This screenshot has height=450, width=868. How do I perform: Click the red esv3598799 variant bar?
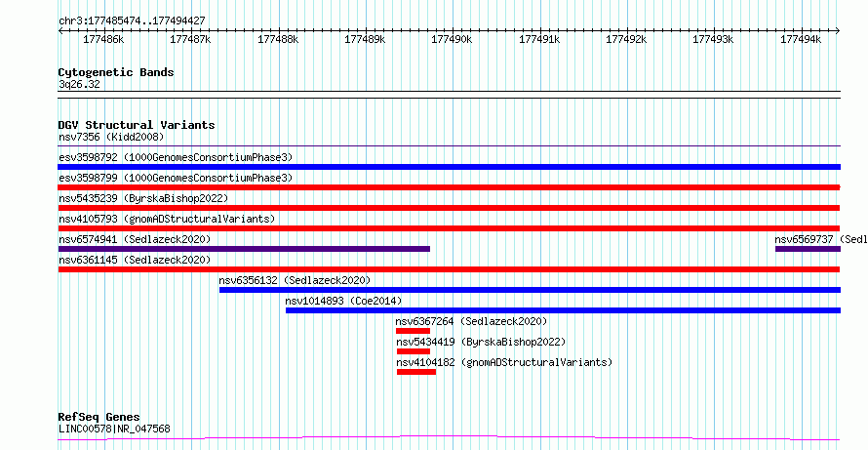tap(449, 187)
